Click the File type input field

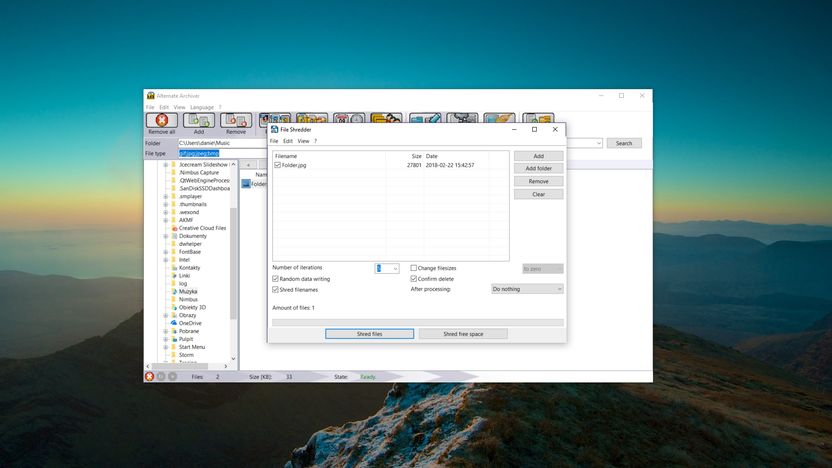point(222,153)
